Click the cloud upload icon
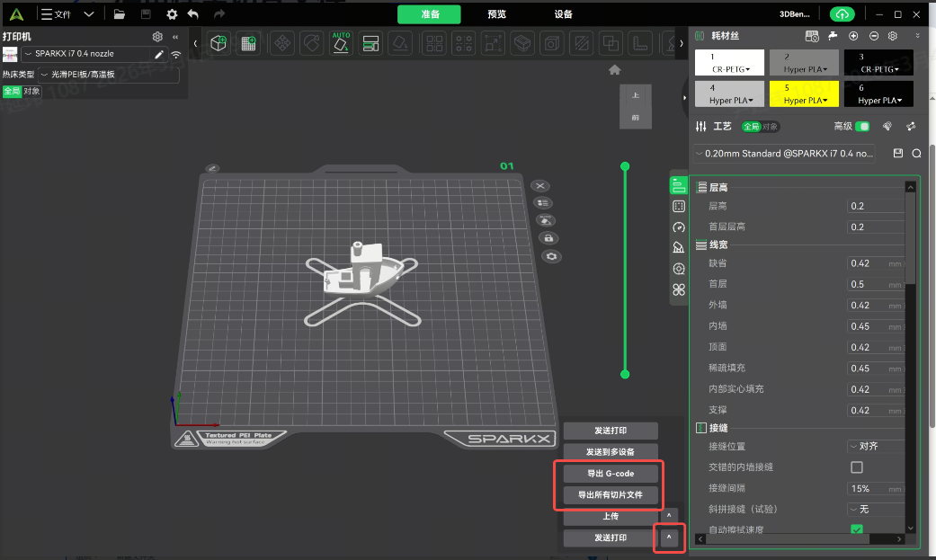Screen dimensions: 936x560 (842, 14)
